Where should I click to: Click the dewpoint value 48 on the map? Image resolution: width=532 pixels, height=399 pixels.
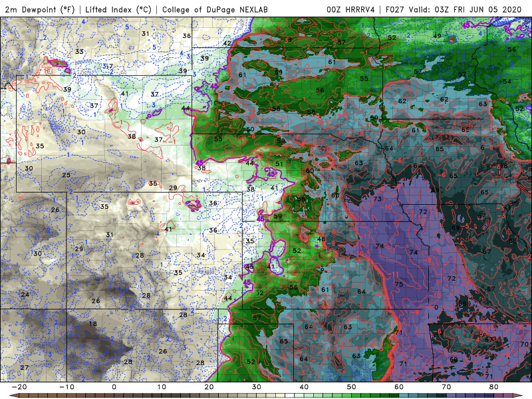(x=321, y=239)
